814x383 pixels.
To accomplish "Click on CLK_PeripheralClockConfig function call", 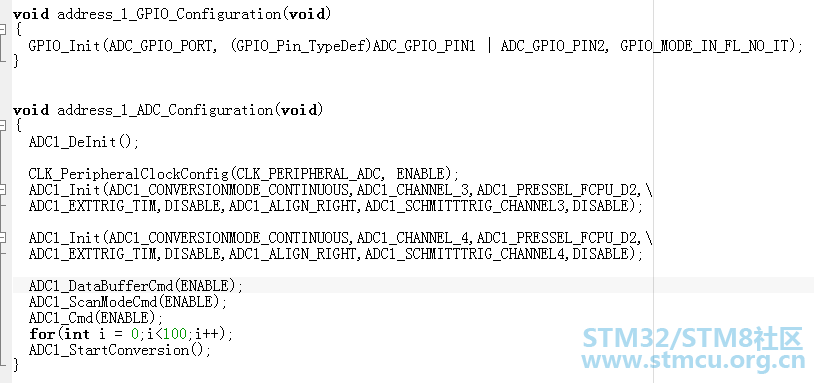I will (129, 174).
